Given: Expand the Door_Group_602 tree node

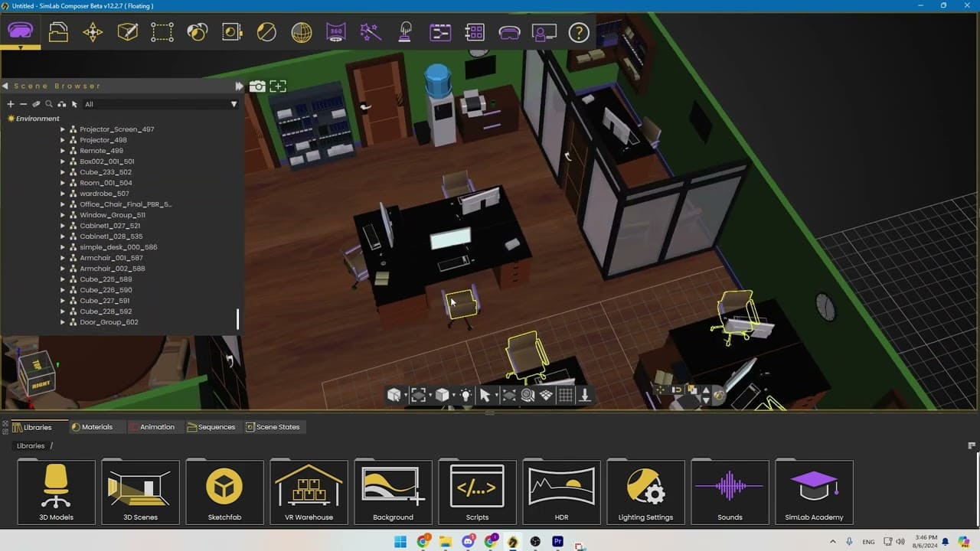Looking at the screenshot, I should (63, 322).
